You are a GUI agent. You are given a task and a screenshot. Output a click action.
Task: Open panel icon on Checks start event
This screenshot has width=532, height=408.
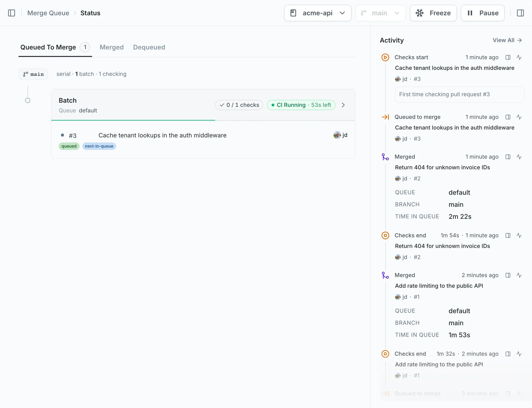click(508, 57)
